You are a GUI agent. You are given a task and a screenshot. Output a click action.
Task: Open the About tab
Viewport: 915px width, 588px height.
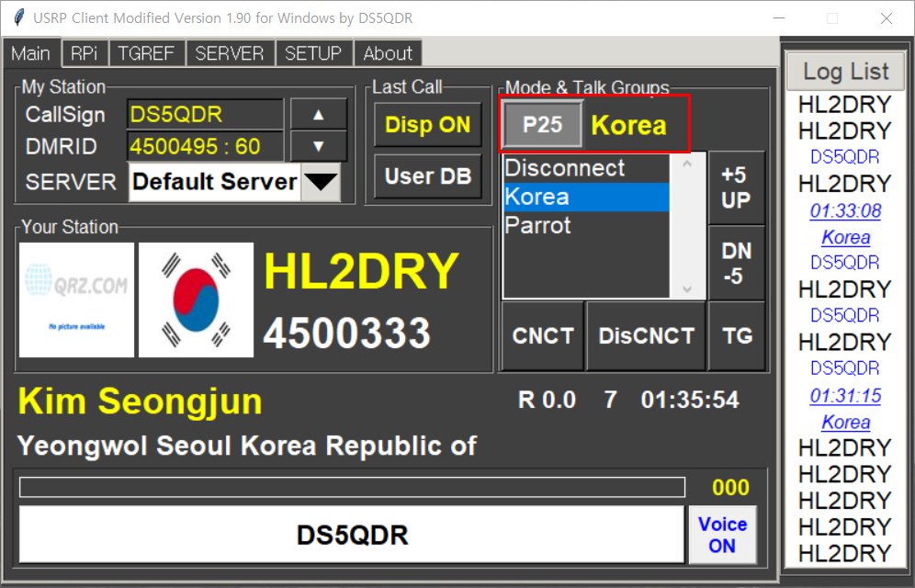pos(388,53)
